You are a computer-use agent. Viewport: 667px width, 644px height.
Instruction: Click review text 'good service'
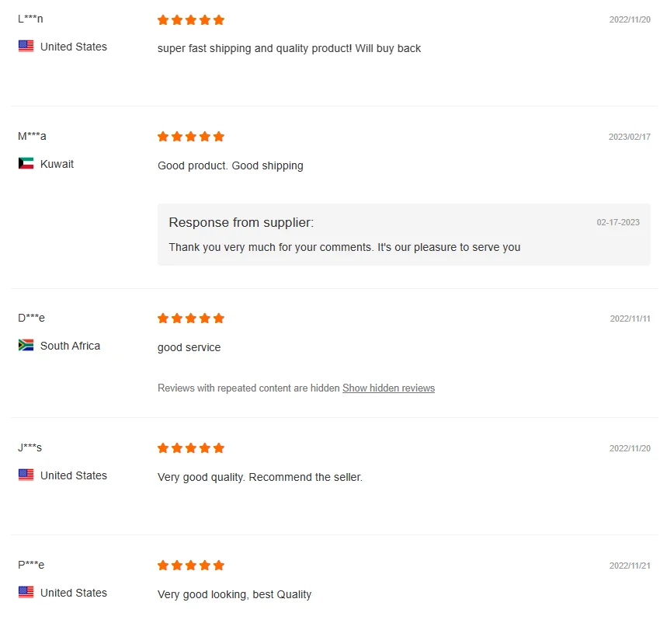(x=189, y=347)
